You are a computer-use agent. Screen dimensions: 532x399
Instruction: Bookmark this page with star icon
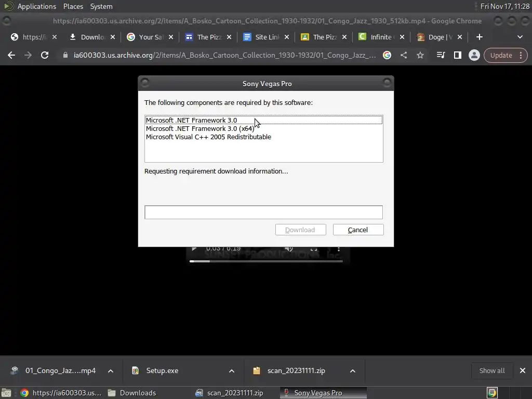[420, 55]
